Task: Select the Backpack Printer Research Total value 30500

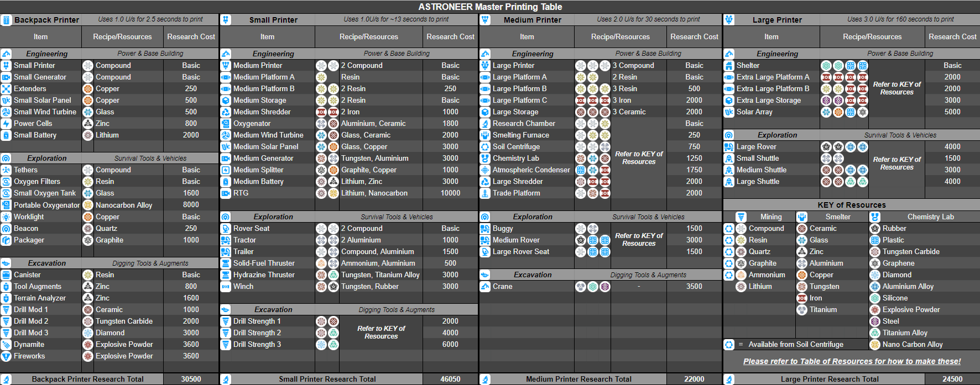Action: point(191,379)
